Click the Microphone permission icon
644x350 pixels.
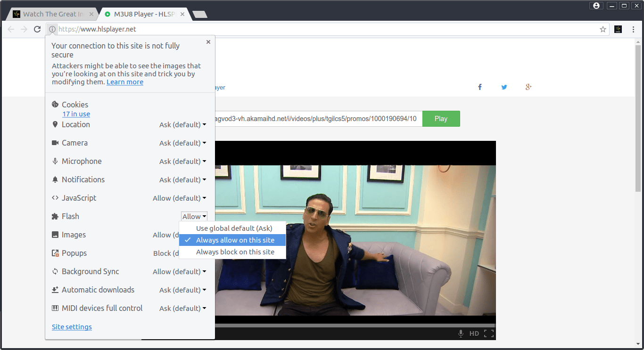click(55, 161)
